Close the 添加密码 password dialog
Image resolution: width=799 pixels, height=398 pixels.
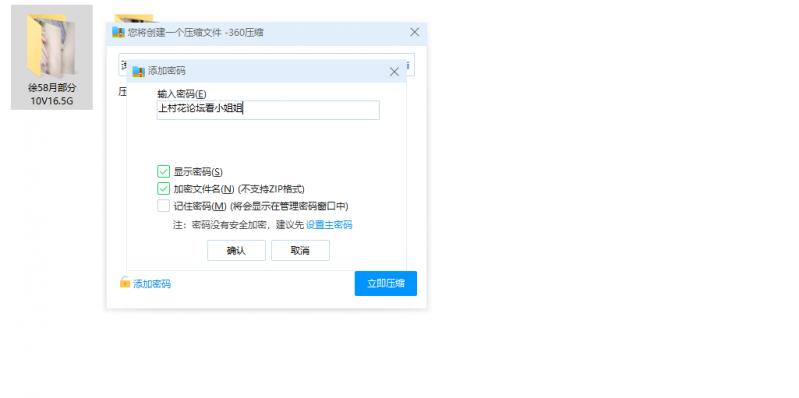(394, 72)
